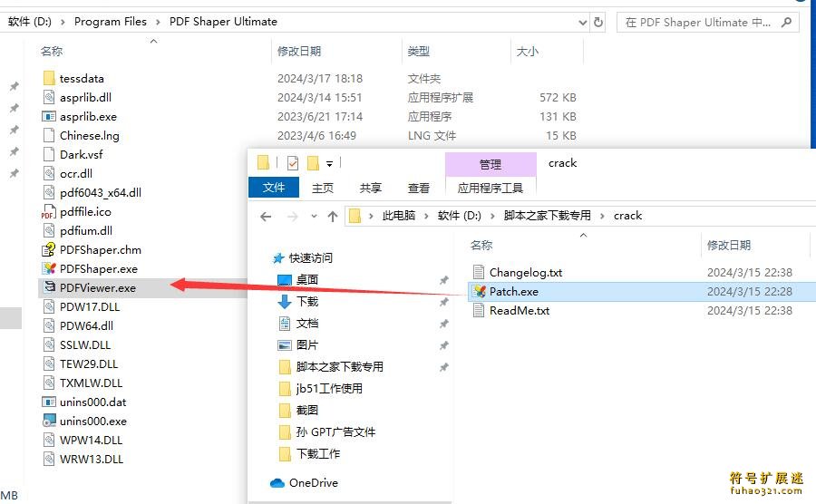
Task: Open recent locations dropdown in crack window
Action: tap(314, 217)
